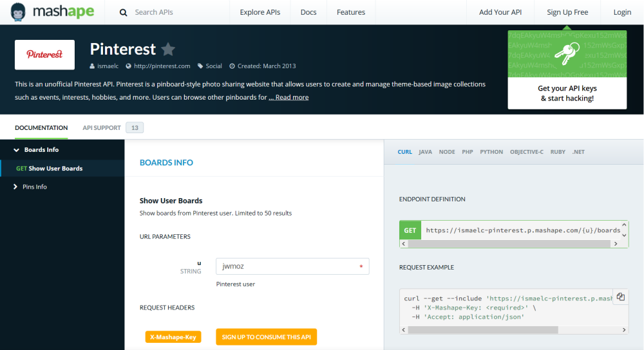Click the 'Accept: application/json' header line
The width and height of the screenshot is (644, 350).
[x=468, y=317]
